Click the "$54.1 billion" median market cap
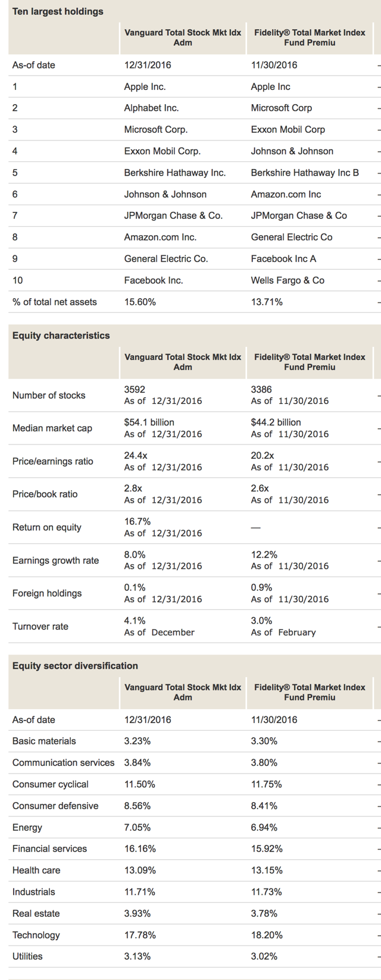Screen dimensions: 381x980 coord(149,422)
